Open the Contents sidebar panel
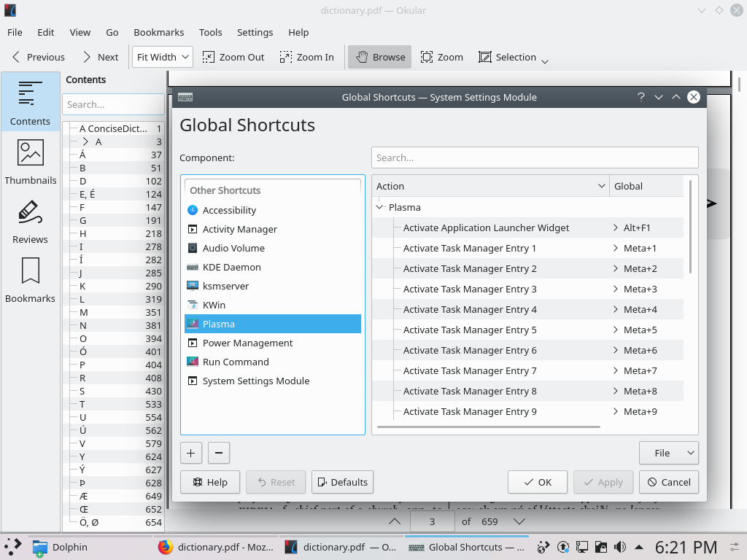 (x=30, y=101)
